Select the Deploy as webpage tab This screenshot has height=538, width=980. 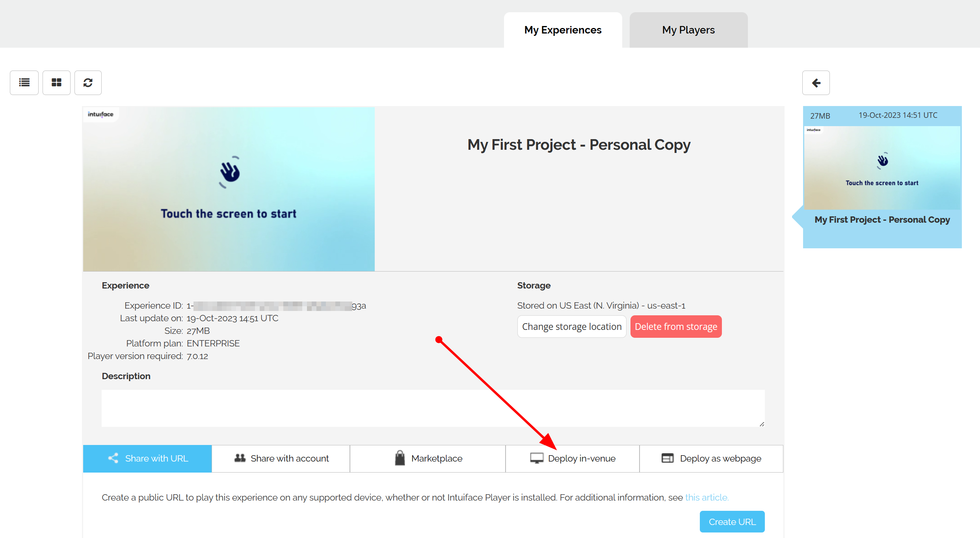click(x=711, y=458)
